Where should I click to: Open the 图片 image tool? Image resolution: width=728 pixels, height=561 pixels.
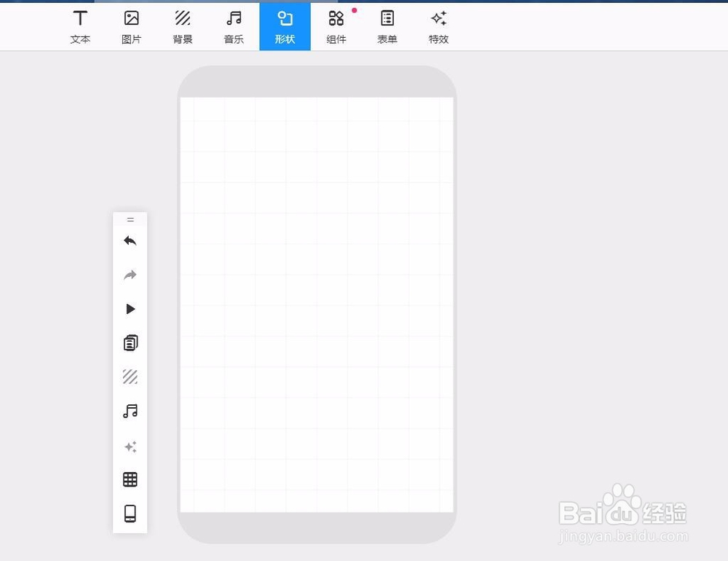click(x=131, y=27)
